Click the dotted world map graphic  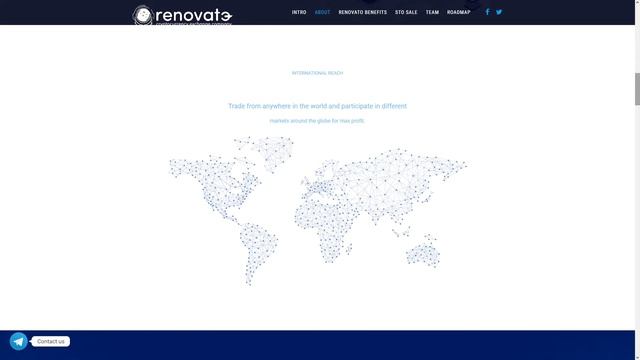click(318, 211)
